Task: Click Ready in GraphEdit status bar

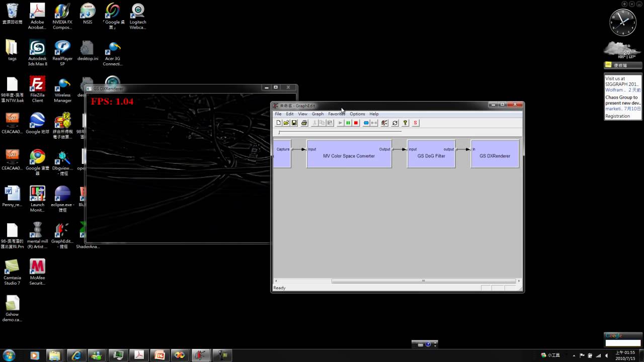Action: (279, 288)
